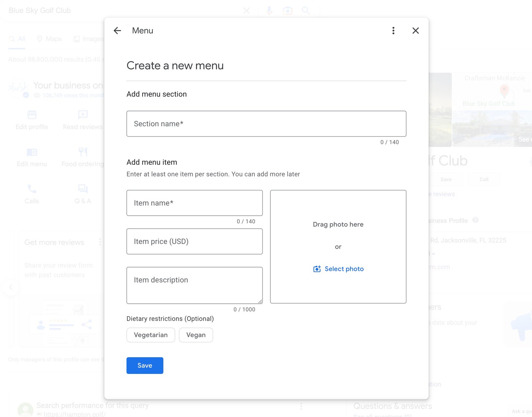This screenshot has height=417, width=532.
Task: Open Food ordering in background page
Action: pyautogui.click(x=83, y=157)
